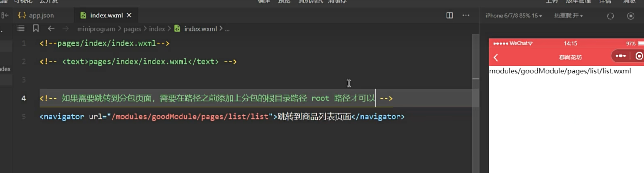Switch to the app.json tab
The height and width of the screenshot is (173, 644).
(x=36, y=15)
